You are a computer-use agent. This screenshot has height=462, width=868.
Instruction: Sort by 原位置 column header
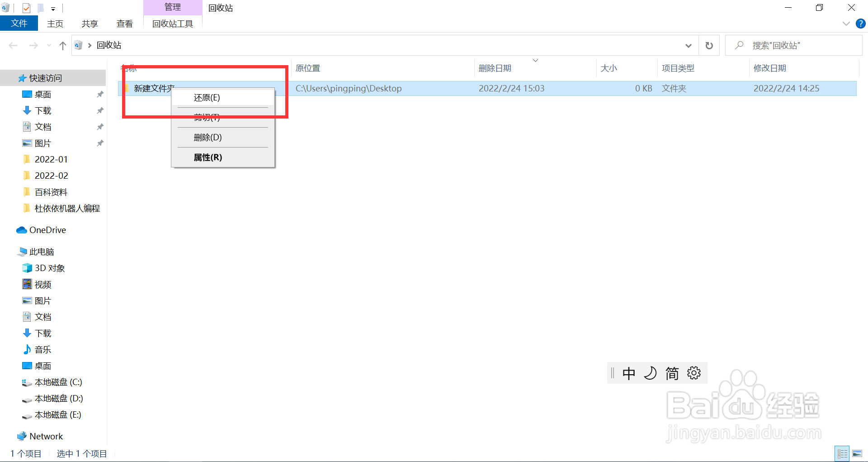pos(307,68)
